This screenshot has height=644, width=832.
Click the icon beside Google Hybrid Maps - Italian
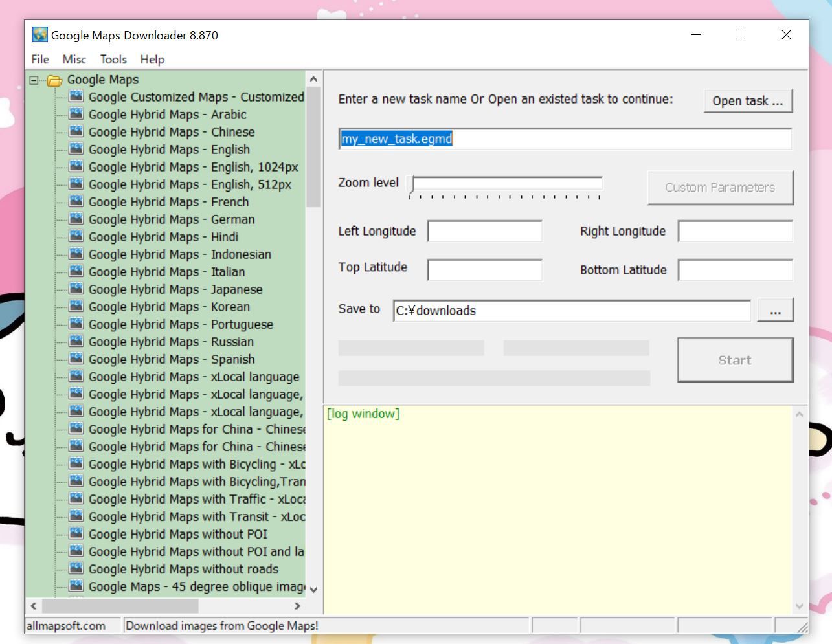(x=76, y=271)
